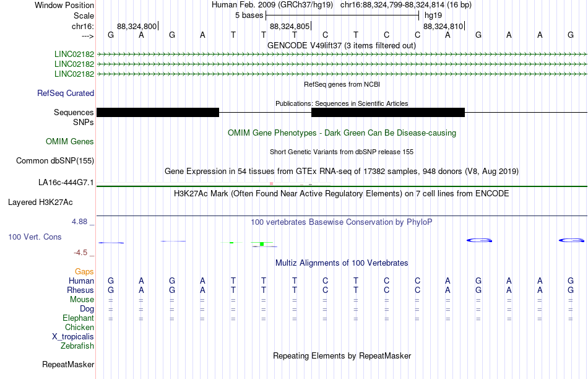Click the Chicken alignment row label

(x=79, y=327)
